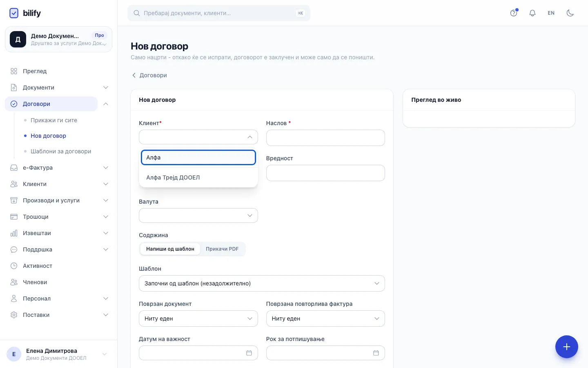This screenshot has height=368, width=588.
Task: Toggle dark mode moon icon
Action: tap(570, 13)
